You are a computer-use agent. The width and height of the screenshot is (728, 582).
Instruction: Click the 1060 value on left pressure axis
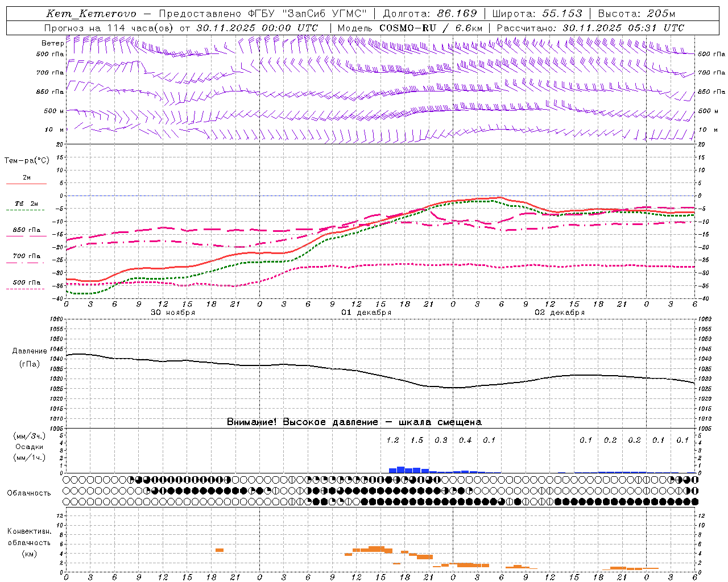(57, 319)
